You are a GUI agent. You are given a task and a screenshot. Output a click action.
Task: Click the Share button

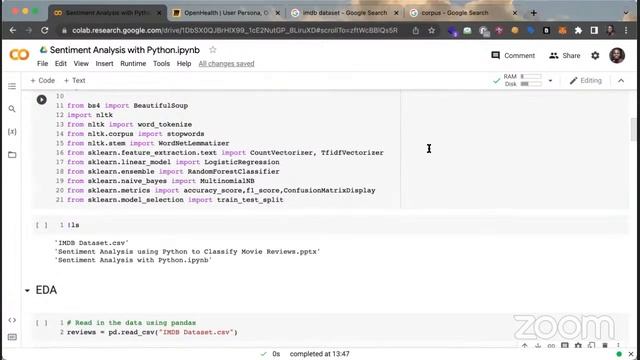pos(564,56)
